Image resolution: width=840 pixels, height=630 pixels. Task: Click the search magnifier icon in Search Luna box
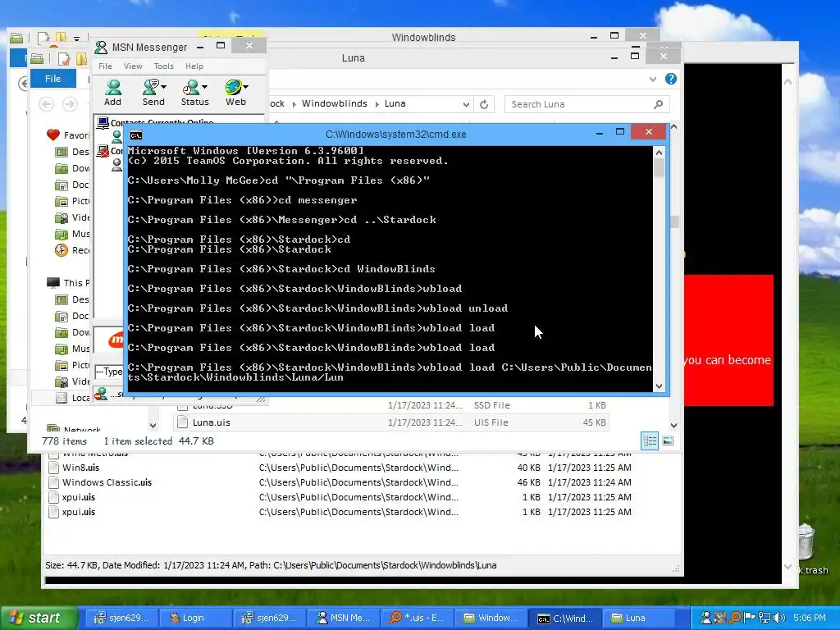click(658, 104)
